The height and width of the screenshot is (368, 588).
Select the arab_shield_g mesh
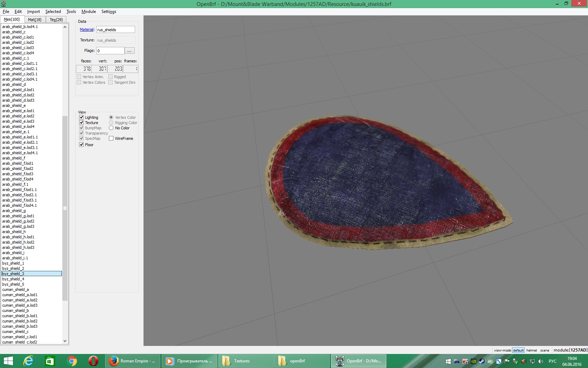click(x=31, y=211)
